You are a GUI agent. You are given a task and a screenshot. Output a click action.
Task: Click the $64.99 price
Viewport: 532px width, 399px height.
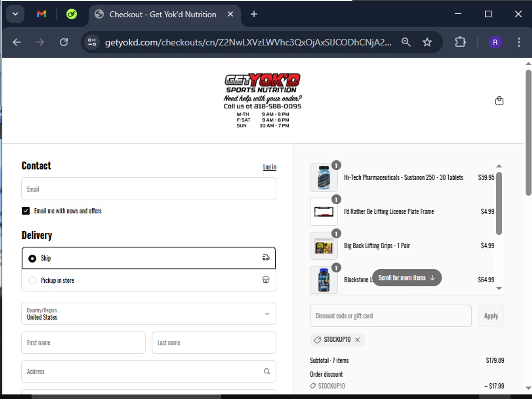(486, 280)
